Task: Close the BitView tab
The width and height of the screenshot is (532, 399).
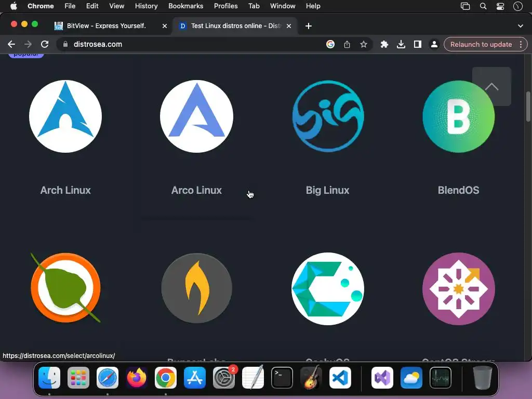Action: coord(165,26)
